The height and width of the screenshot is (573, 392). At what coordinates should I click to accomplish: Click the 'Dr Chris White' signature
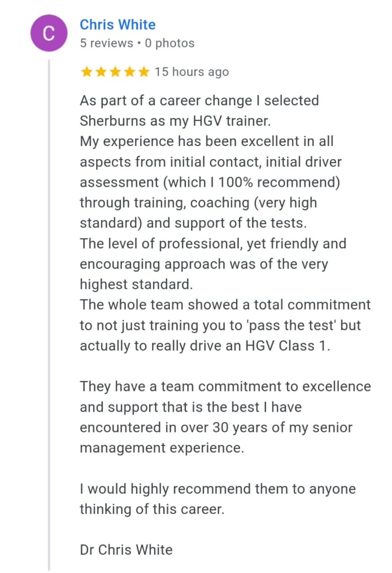[x=126, y=550]
